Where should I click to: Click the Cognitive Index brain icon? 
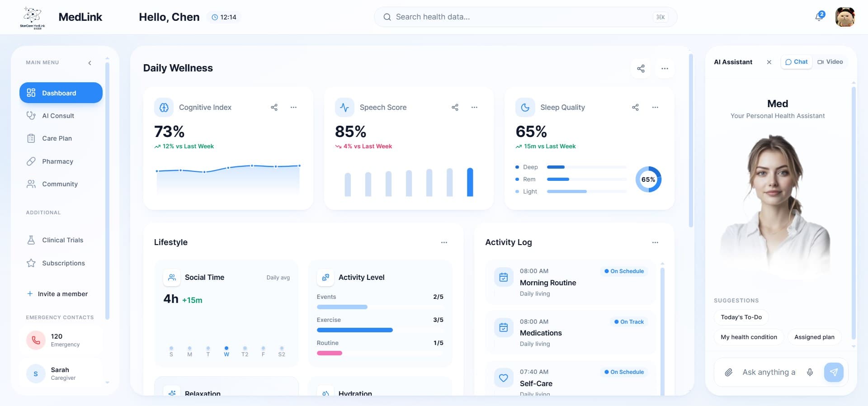[164, 108]
